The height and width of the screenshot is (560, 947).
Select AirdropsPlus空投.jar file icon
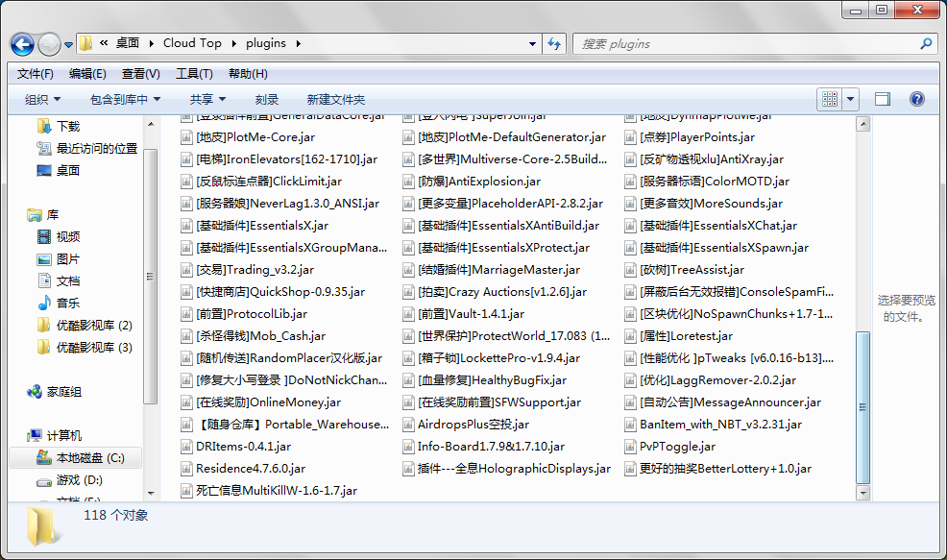409,425
